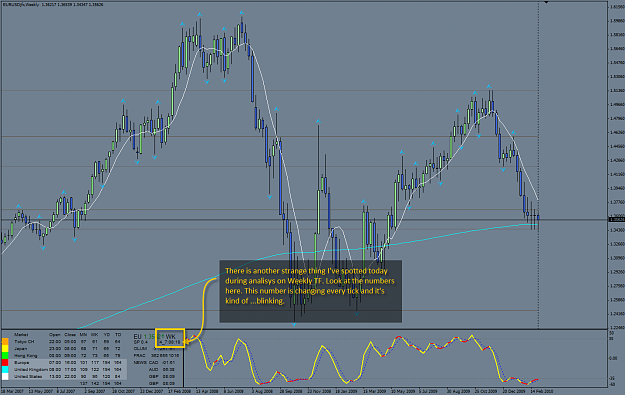Click the "15 Mar 2009" date on time axis
Viewport: 625px width, 395px height.
tap(374, 391)
